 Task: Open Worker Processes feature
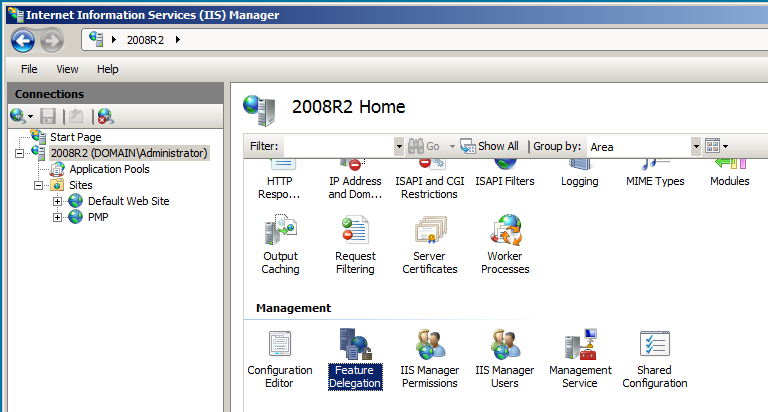pos(505,244)
